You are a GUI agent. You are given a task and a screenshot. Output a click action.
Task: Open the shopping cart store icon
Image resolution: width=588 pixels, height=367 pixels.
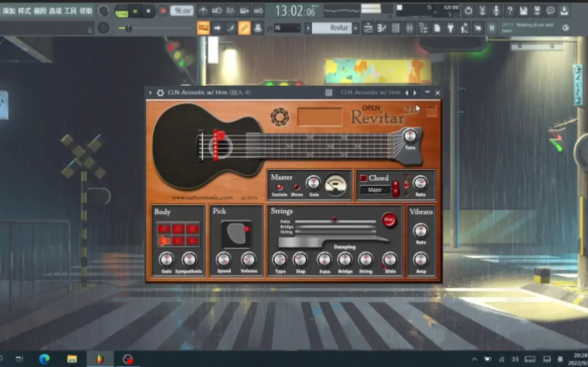[x=491, y=28]
